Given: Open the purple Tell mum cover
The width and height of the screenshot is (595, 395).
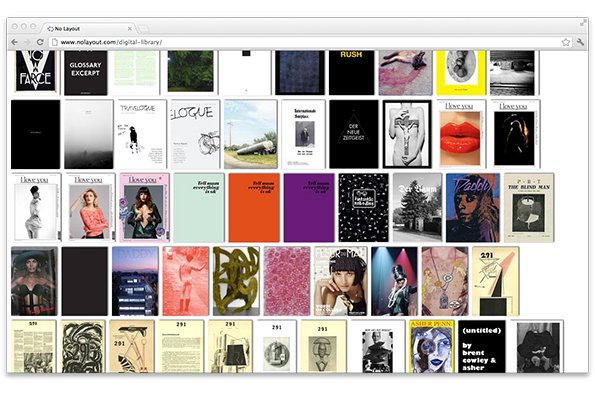Looking at the screenshot, I should click(309, 208).
